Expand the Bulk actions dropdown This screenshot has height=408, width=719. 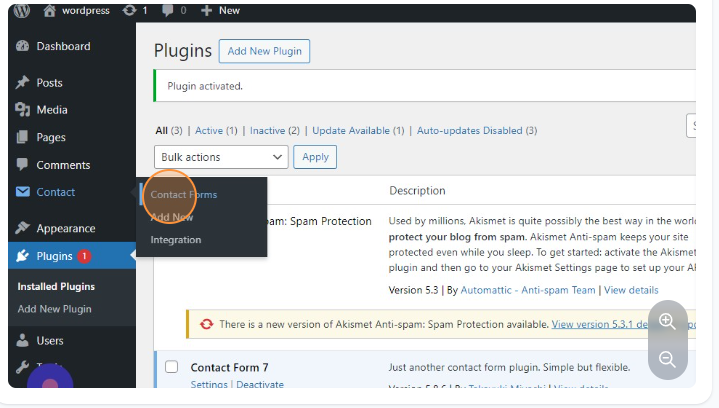point(221,157)
